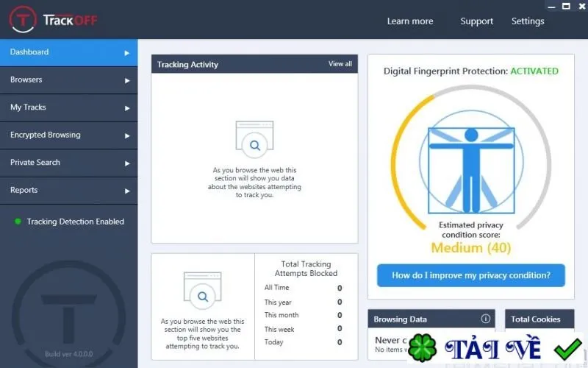This screenshot has width=588, height=368.
Task: Open the Browsing Data info icon
Action: (485, 319)
